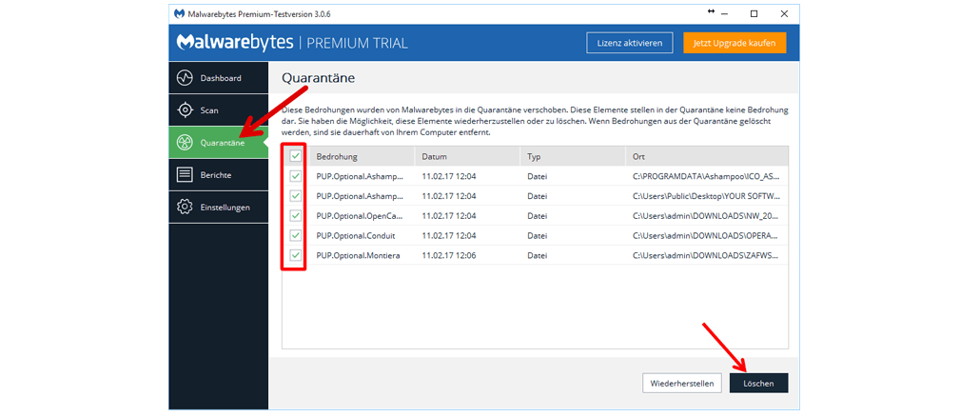
Task: Click the DOWNLOADS\ZAFWS... path cell
Action: (706, 256)
